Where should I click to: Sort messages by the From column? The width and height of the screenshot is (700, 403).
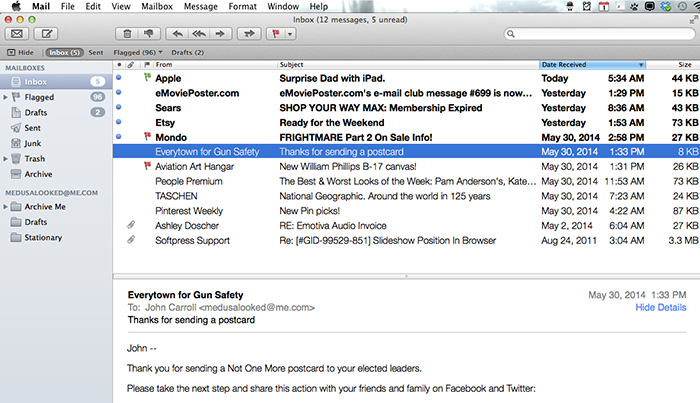215,65
